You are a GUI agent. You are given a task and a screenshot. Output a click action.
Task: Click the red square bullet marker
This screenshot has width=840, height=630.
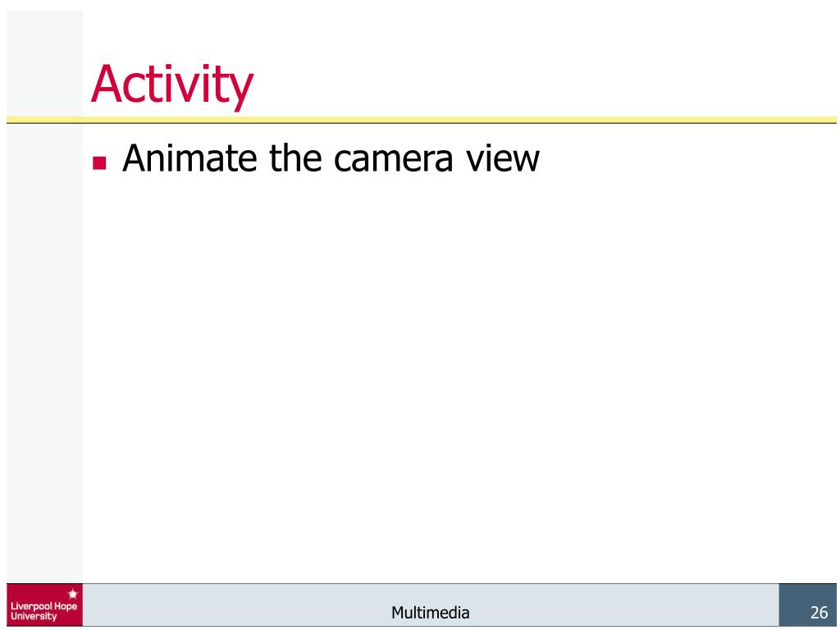tap(99, 162)
